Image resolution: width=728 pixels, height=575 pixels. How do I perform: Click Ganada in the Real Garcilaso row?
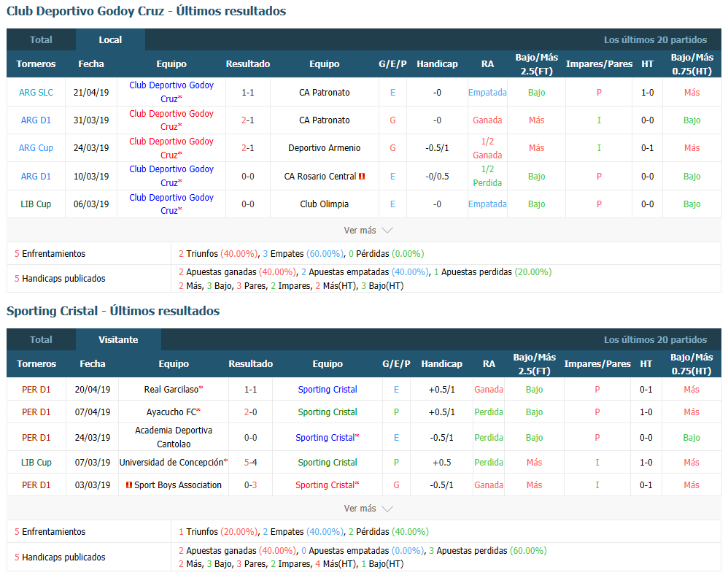(489, 390)
